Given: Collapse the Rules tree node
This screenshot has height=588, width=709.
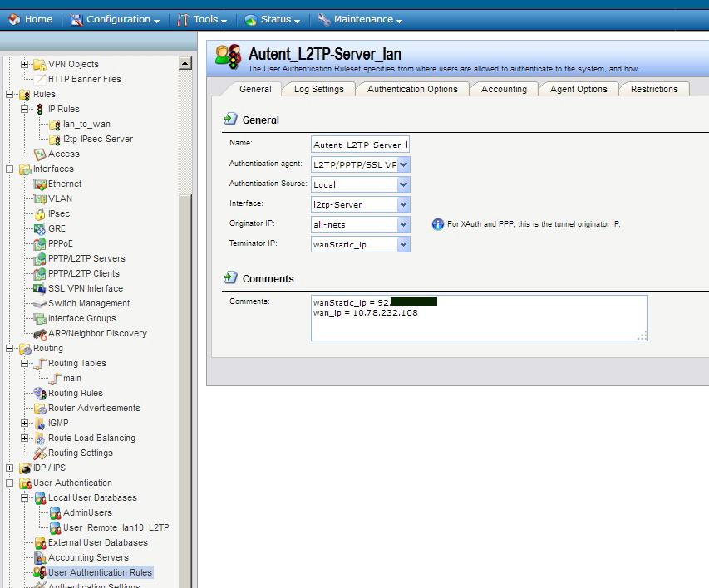Looking at the screenshot, I should click(x=9, y=94).
